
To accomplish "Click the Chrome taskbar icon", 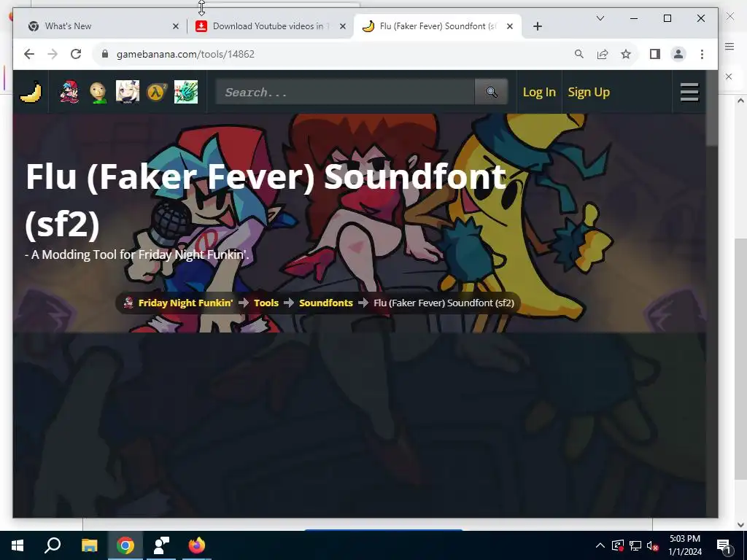I will coord(125,545).
